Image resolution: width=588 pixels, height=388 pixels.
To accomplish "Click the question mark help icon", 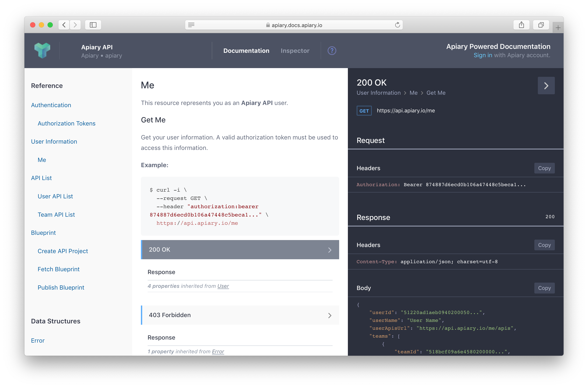I will 332,51.
